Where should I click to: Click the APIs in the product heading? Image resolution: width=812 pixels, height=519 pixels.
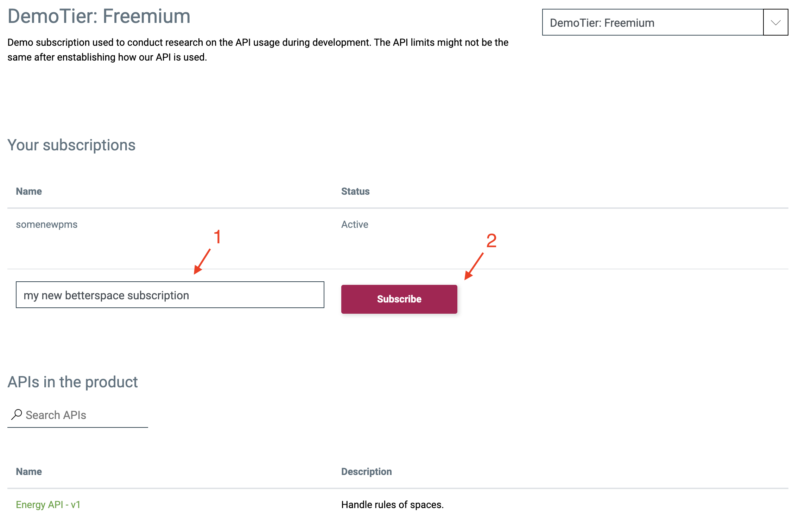73,382
